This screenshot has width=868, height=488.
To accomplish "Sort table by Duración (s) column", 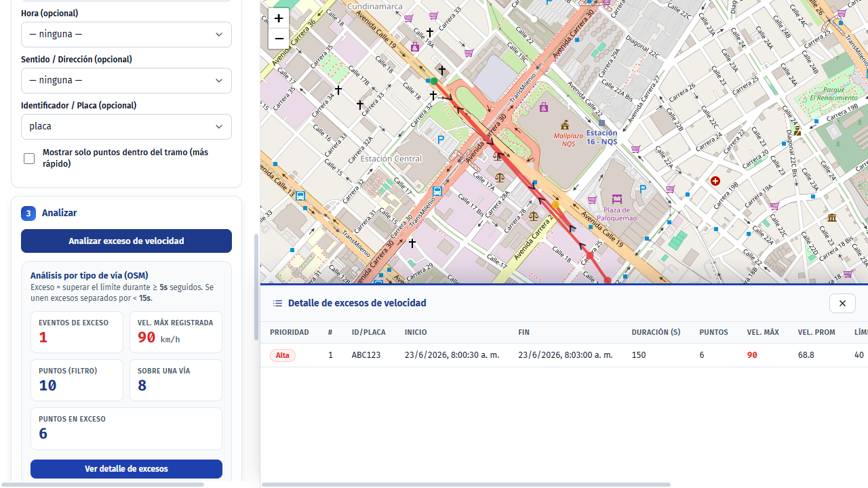I will point(656,332).
